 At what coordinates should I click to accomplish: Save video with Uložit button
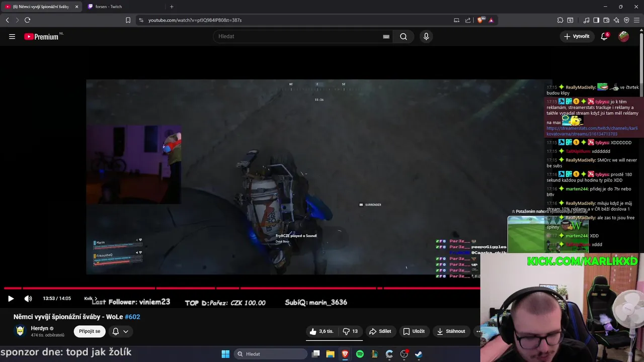[x=414, y=331]
